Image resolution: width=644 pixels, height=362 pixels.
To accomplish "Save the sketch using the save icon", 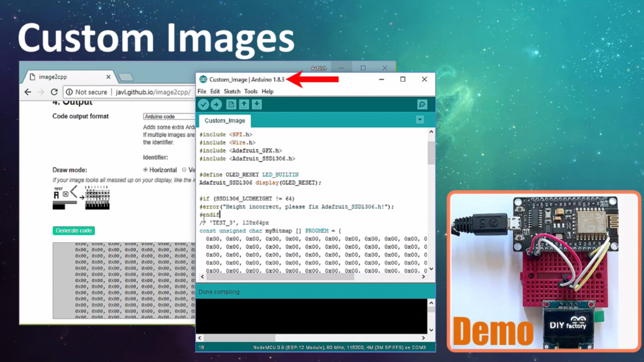I will (x=257, y=104).
